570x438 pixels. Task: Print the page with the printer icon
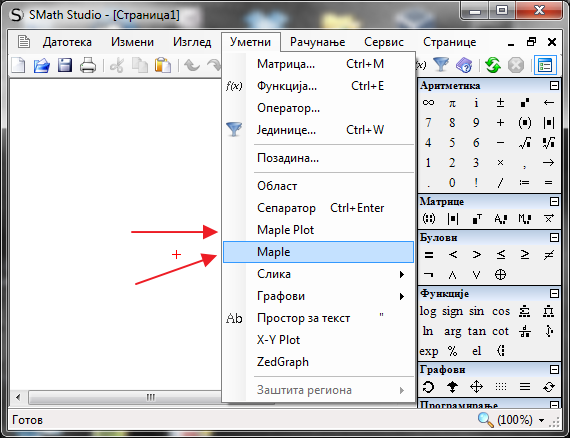click(x=88, y=65)
